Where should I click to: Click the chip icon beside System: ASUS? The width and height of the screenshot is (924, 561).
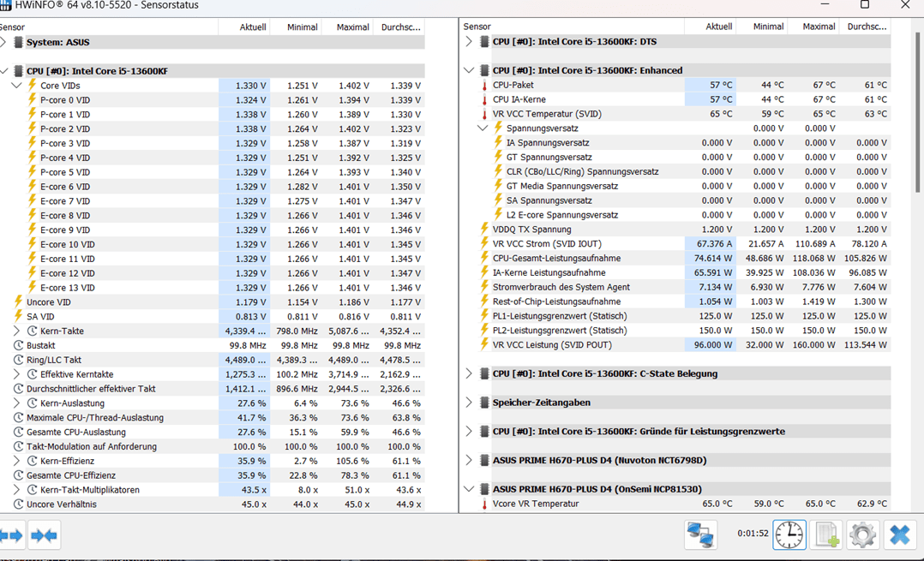18,42
